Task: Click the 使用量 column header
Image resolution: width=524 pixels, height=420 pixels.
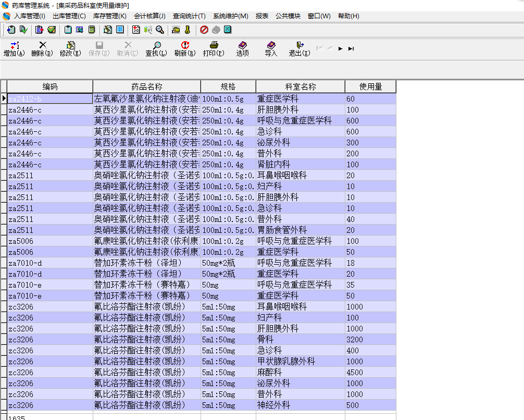Action: (x=371, y=87)
